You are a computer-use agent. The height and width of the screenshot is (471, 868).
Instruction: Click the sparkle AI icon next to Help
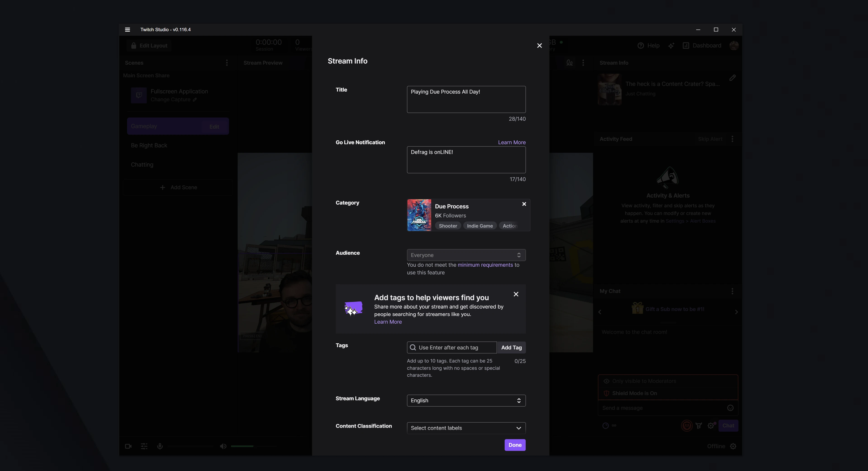(x=671, y=45)
